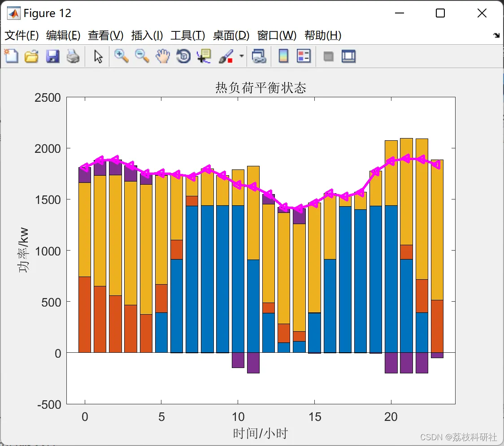Image resolution: width=504 pixels, height=446 pixels.
Task: Open file with the folder icon
Action: point(31,56)
